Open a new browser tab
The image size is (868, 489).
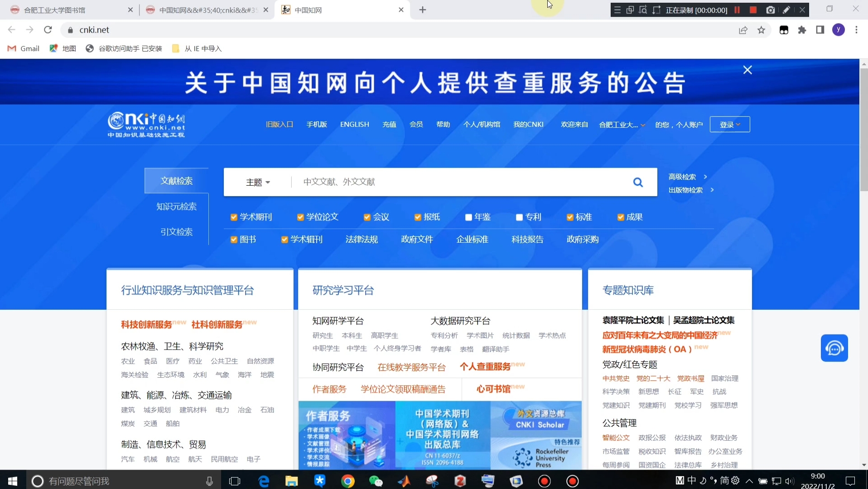(x=423, y=10)
